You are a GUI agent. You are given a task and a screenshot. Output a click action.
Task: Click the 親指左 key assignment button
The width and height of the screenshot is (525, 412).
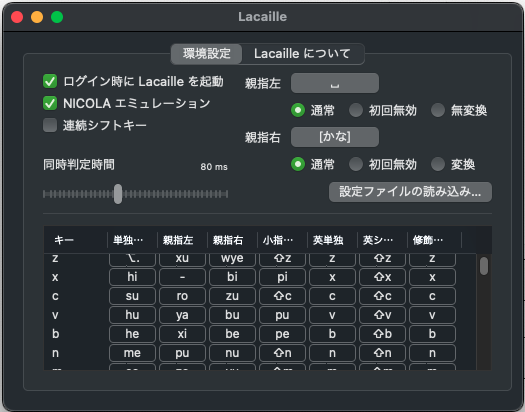coord(335,83)
